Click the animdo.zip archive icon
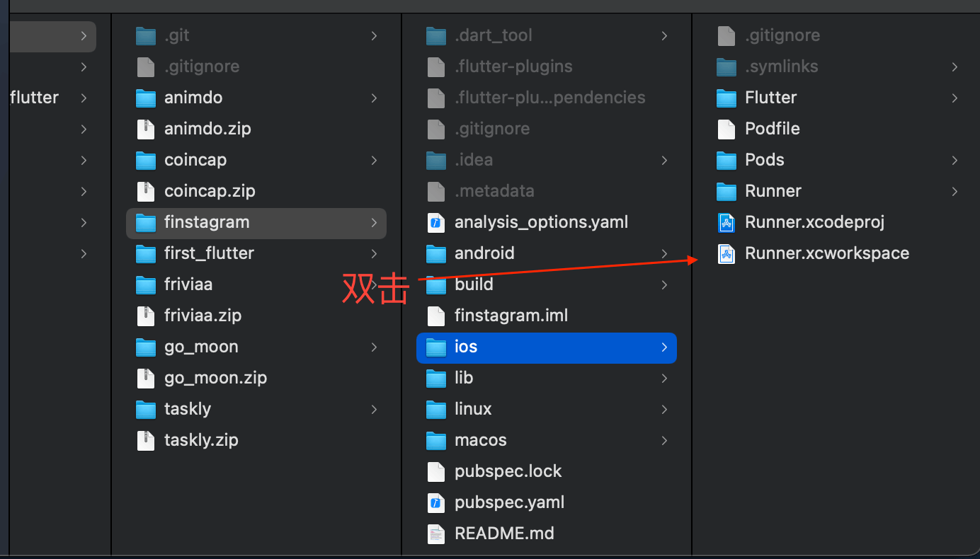 146,129
